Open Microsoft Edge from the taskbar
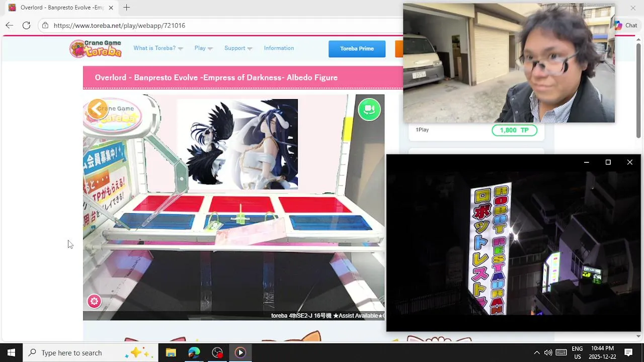 coord(194,352)
